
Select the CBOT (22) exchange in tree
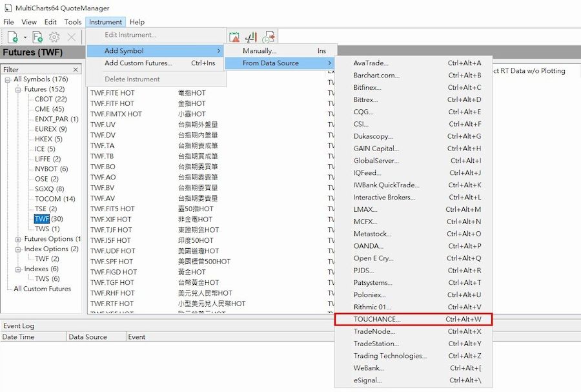point(51,99)
